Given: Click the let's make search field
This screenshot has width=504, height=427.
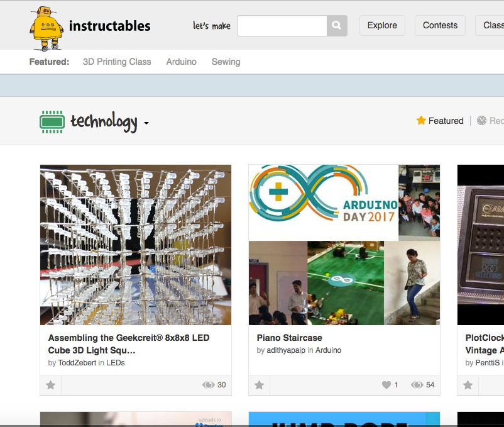Looking at the screenshot, I should click(282, 25).
